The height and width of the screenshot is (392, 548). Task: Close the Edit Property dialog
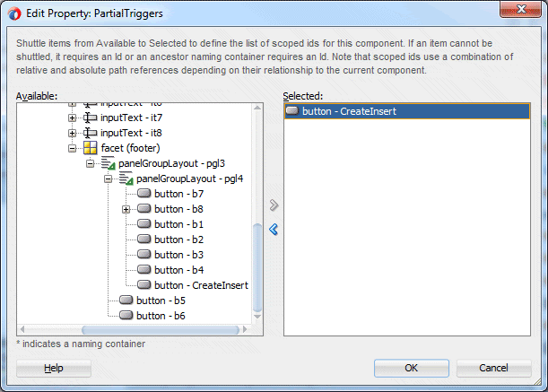point(521,9)
